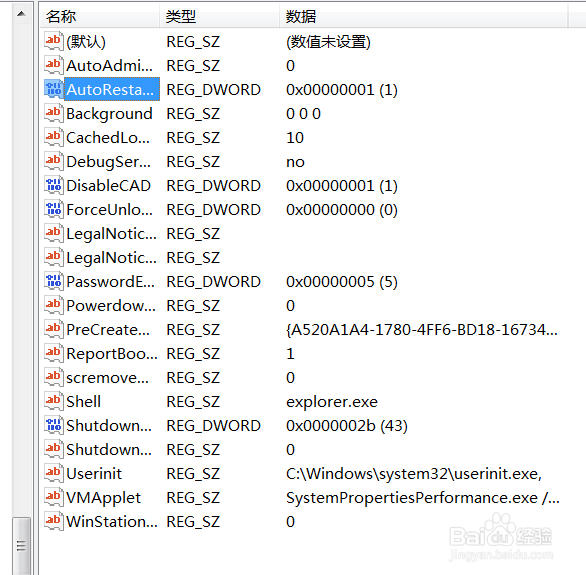Click the string icon beside WinStation...
This screenshot has height=575, width=586.
click(x=53, y=521)
